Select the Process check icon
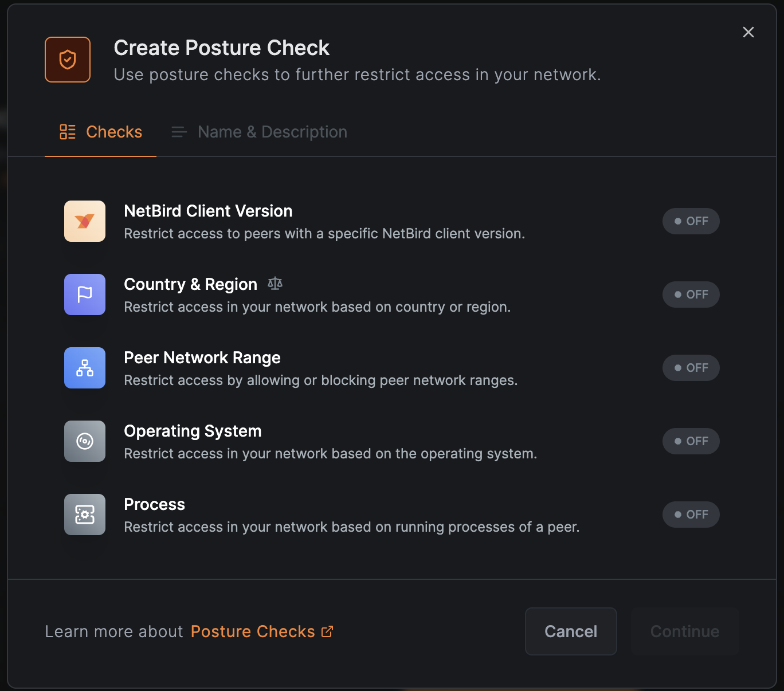 tap(84, 515)
